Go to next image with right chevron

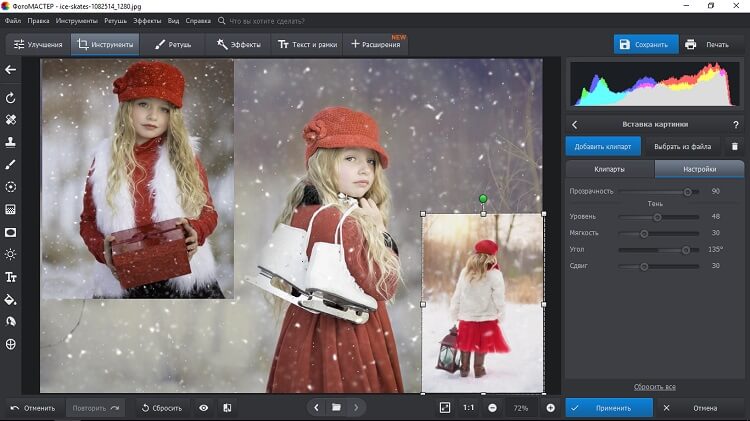356,408
